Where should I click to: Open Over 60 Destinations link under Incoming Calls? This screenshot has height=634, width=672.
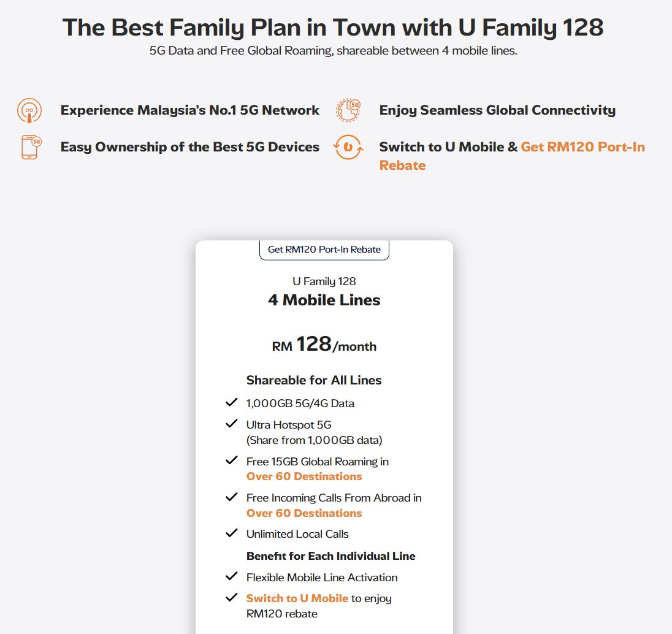tap(304, 513)
